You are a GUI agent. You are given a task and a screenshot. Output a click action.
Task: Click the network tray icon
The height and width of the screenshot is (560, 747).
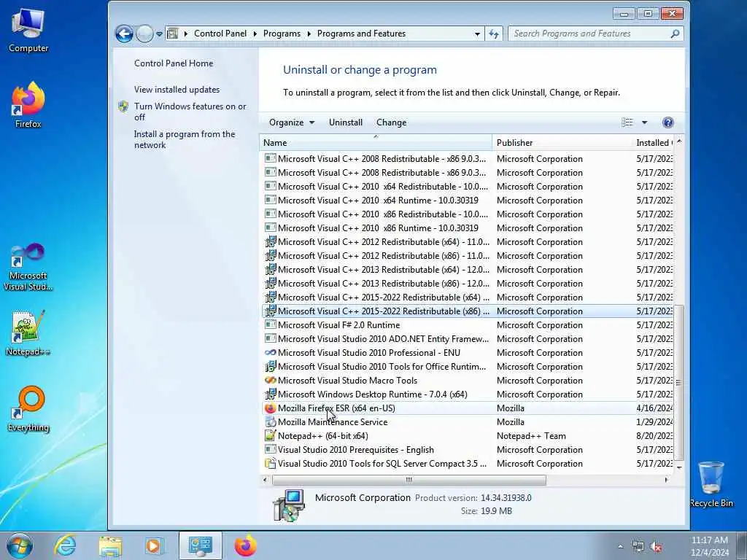pyautogui.click(x=638, y=547)
